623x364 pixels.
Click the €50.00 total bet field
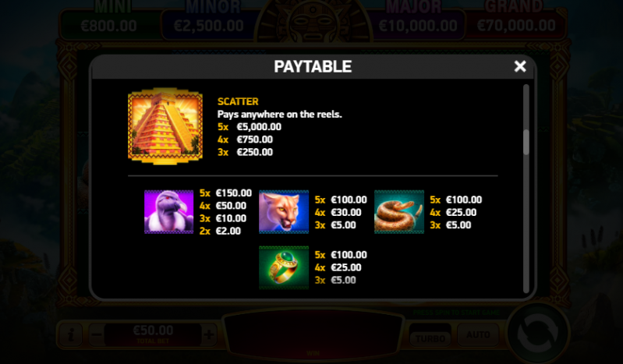coord(153,334)
